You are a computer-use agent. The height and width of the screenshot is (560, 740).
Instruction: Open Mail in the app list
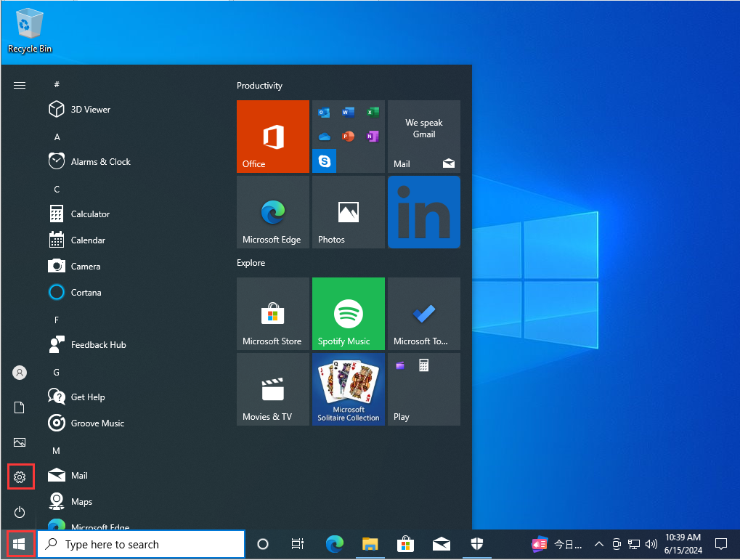[68, 476]
